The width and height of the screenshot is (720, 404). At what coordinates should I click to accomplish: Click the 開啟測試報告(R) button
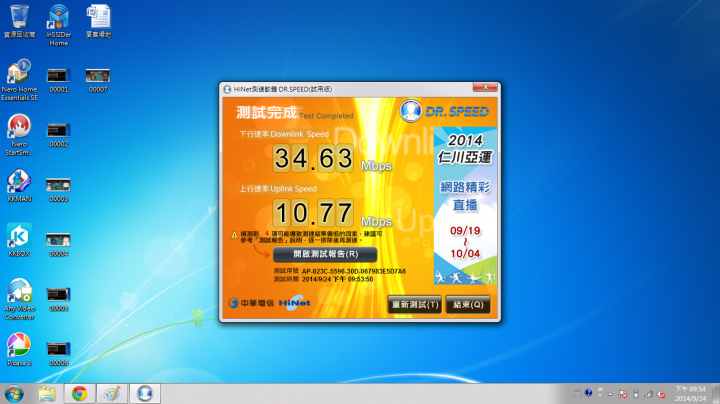click(325, 254)
